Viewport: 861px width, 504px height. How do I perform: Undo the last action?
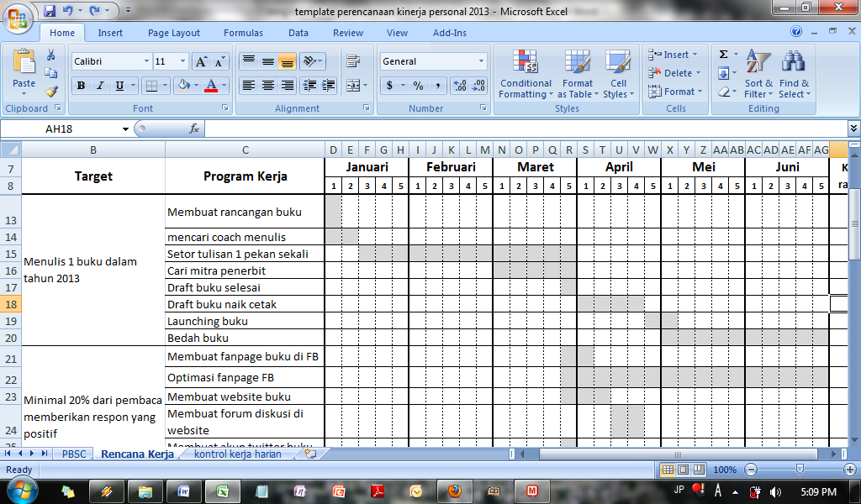[67, 10]
